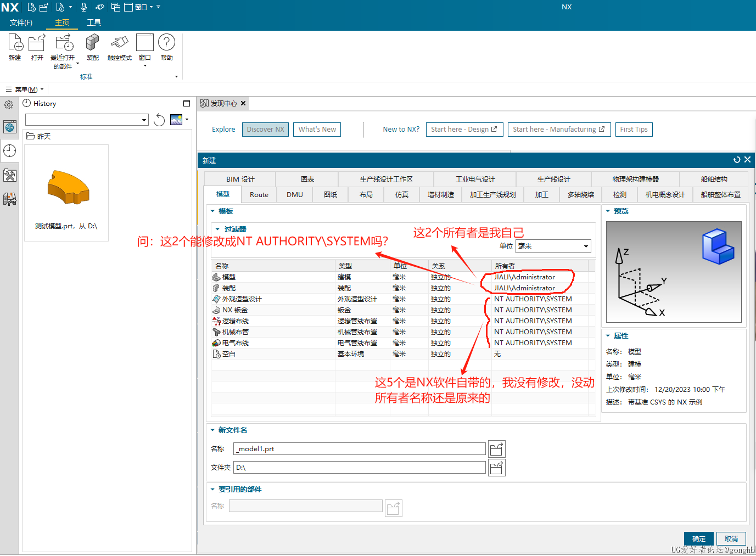
Task: Switch to the BIM 设计 tab
Action: click(x=240, y=179)
